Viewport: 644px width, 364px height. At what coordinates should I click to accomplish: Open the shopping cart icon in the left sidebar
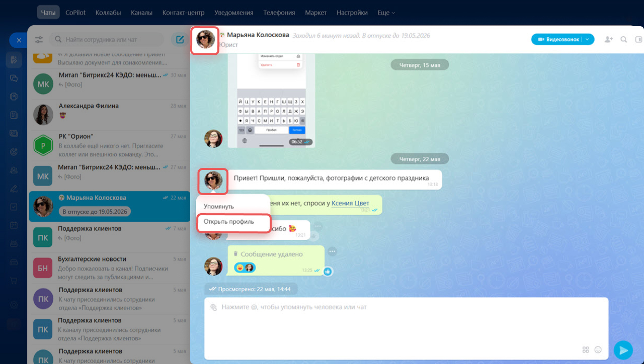click(x=14, y=281)
